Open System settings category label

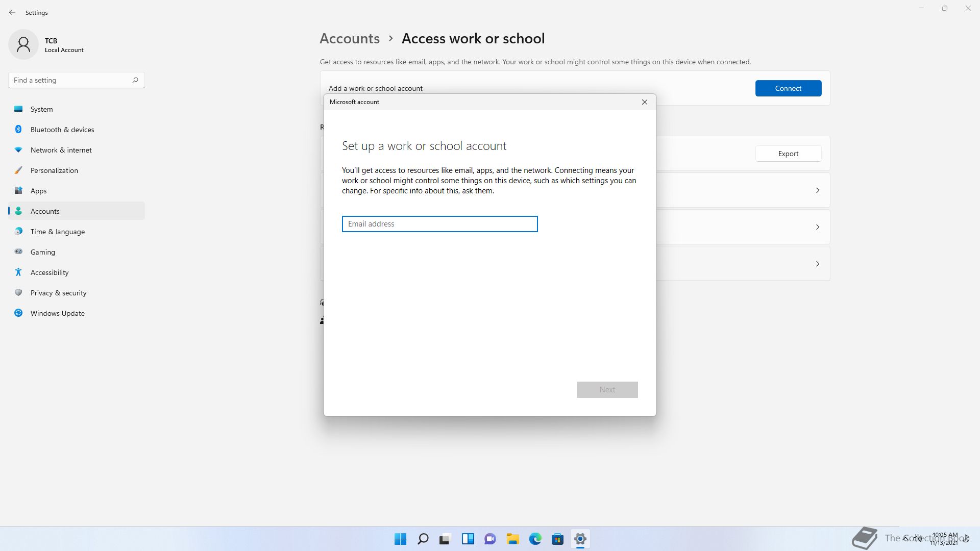pyautogui.click(x=41, y=109)
